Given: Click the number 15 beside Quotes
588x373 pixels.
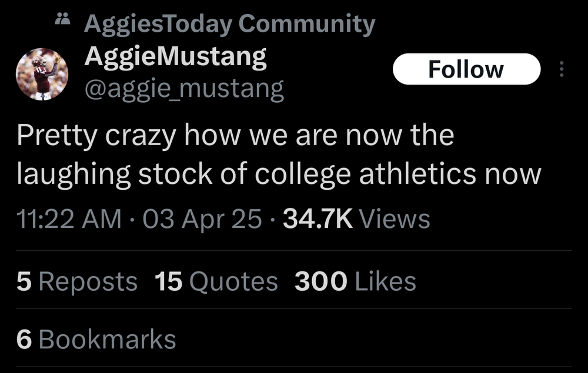Looking at the screenshot, I should [169, 281].
